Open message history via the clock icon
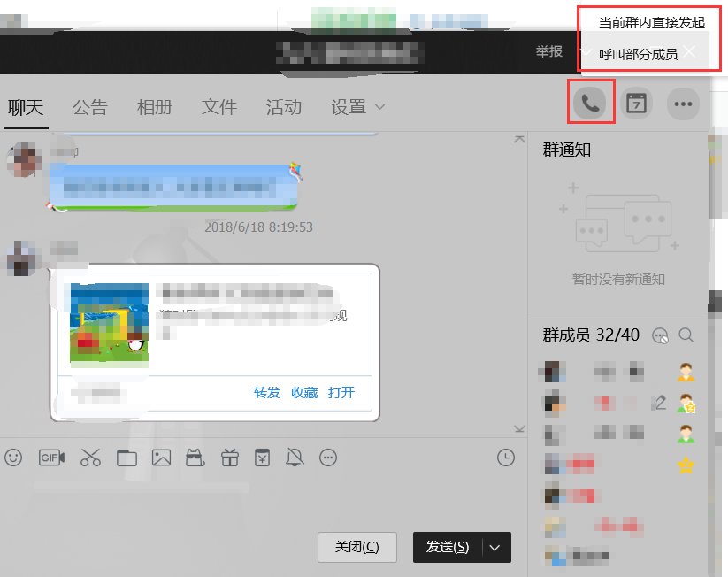Viewport: 728px width, 577px height. [505, 458]
